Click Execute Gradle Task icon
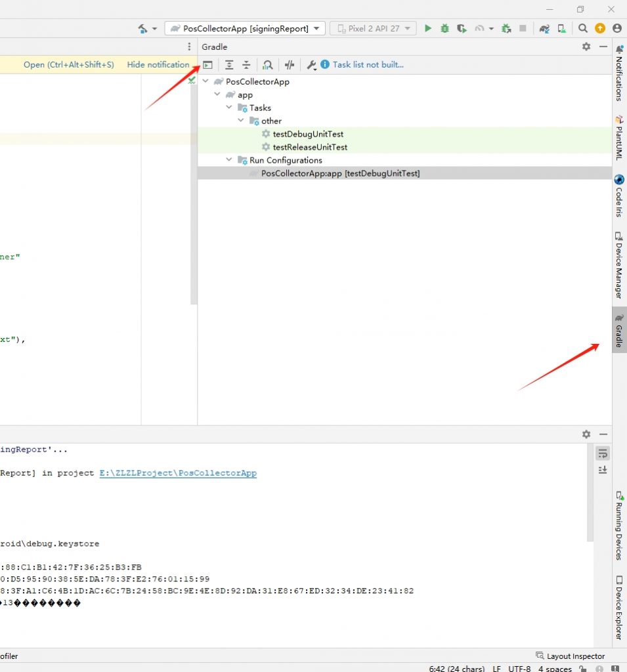 pyautogui.click(x=207, y=65)
